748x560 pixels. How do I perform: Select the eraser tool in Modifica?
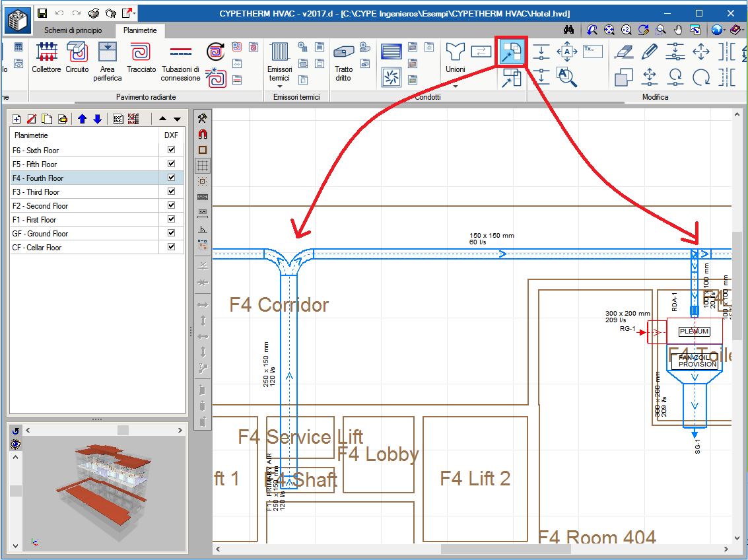[623, 52]
